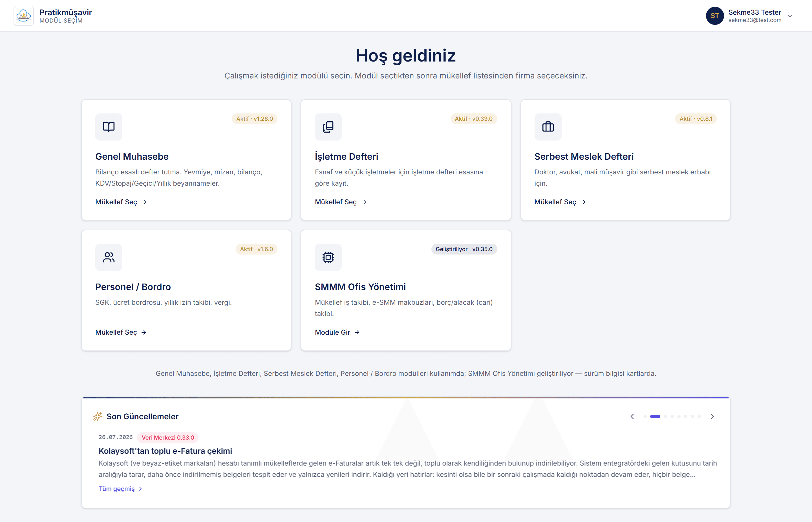
Task: Click Modüle Gir under SMMM Ofis Yönetimi
Action: (x=337, y=332)
